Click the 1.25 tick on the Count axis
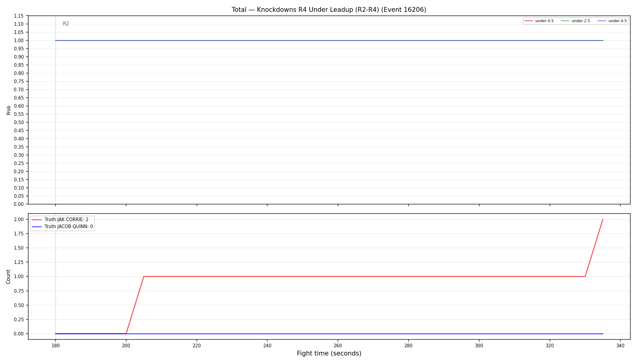This screenshot has height=364, width=637. pos(19,262)
